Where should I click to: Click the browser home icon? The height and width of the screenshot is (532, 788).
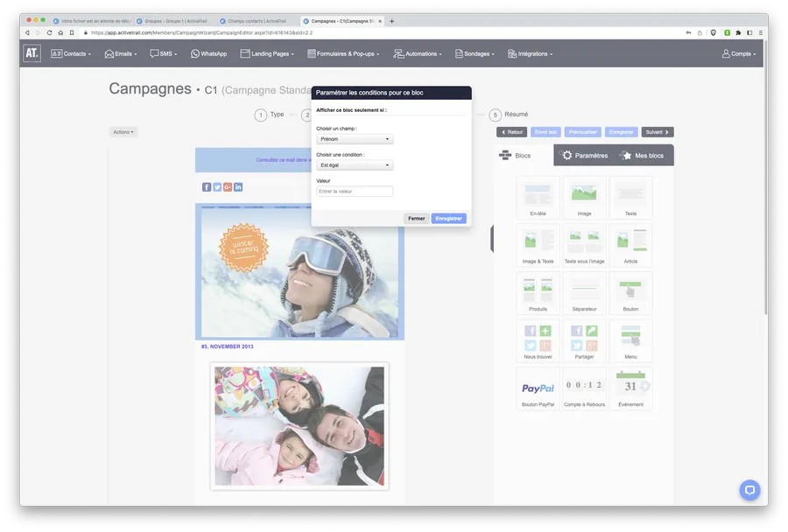(60, 32)
